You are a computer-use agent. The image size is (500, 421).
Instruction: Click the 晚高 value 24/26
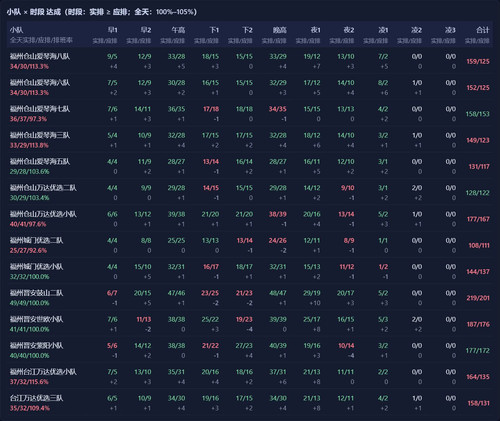(278, 240)
